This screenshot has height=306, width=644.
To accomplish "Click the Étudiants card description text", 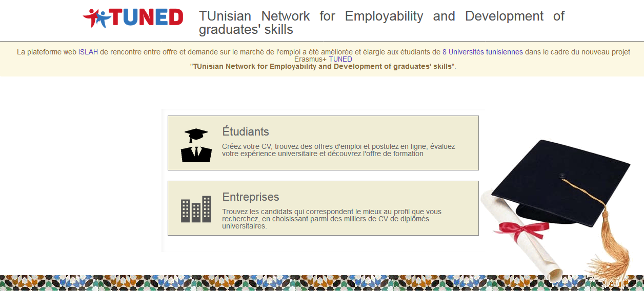I will [338, 150].
